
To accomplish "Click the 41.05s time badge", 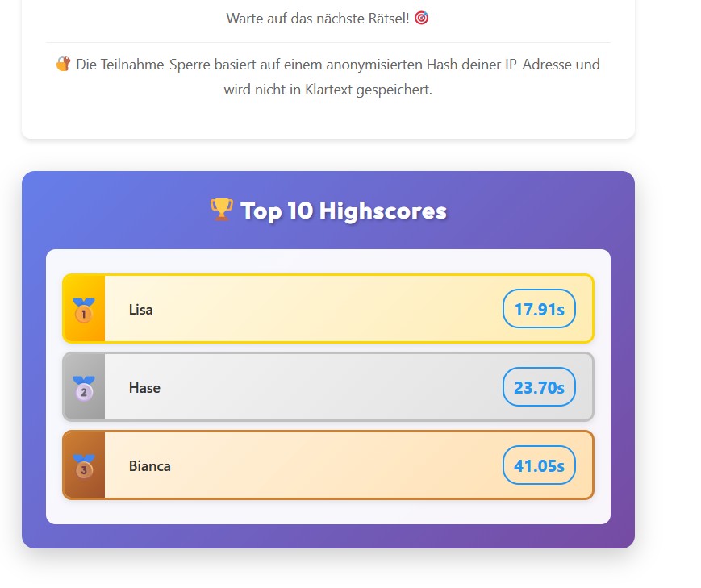I will coord(539,465).
